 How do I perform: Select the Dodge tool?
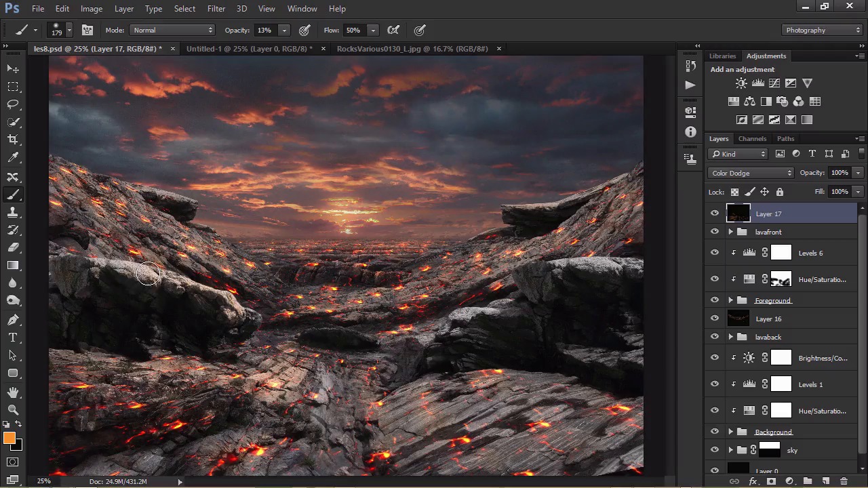click(13, 300)
